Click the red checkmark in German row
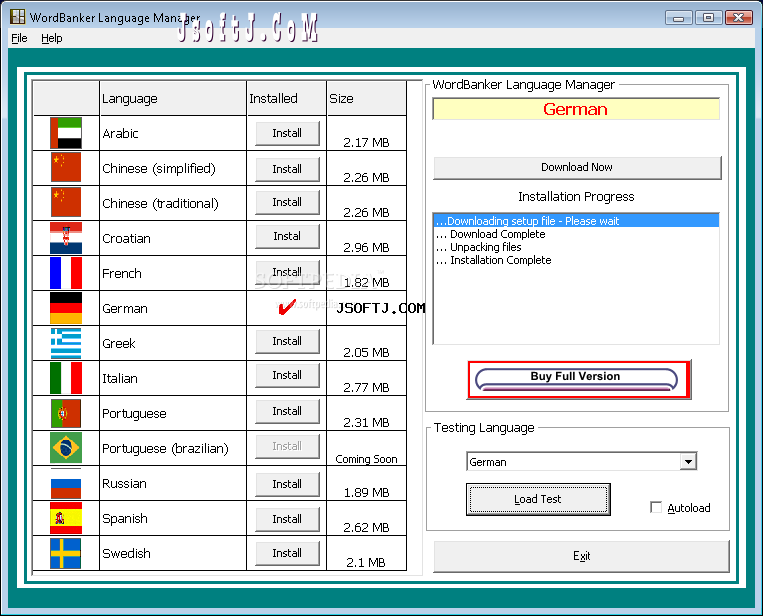The height and width of the screenshot is (616, 763). tap(287, 307)
